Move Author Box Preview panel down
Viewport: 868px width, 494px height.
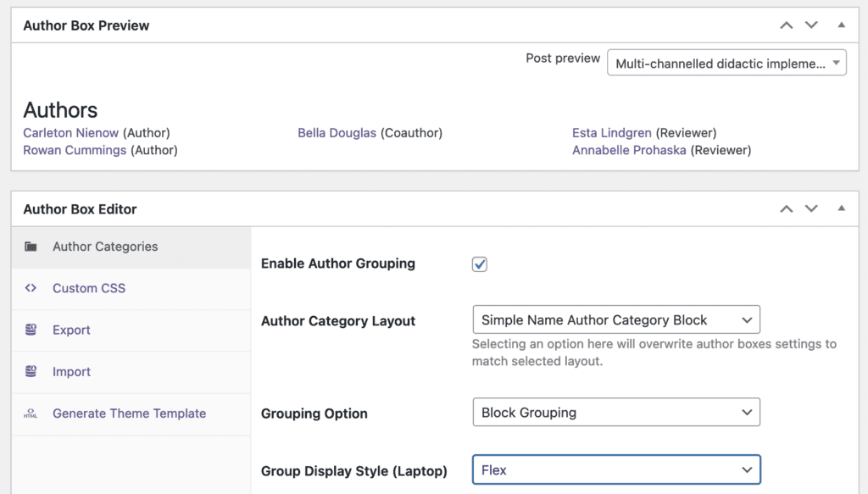coord(811,25)
